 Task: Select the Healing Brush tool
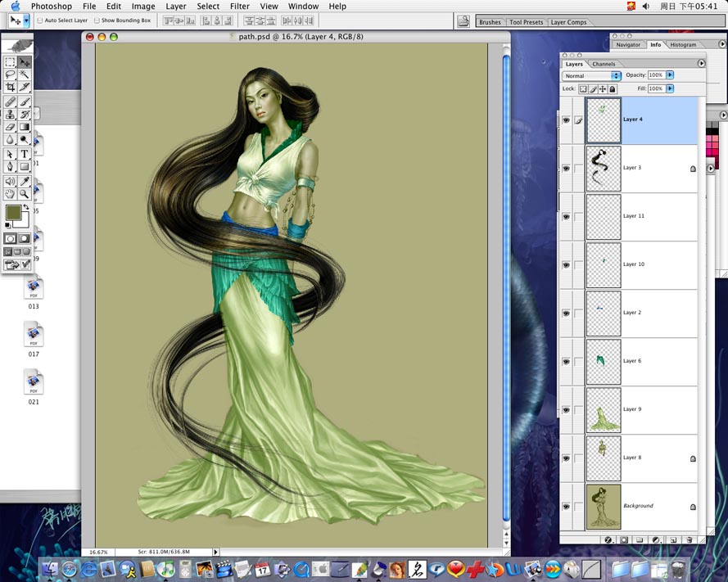[x=10, y=102]
